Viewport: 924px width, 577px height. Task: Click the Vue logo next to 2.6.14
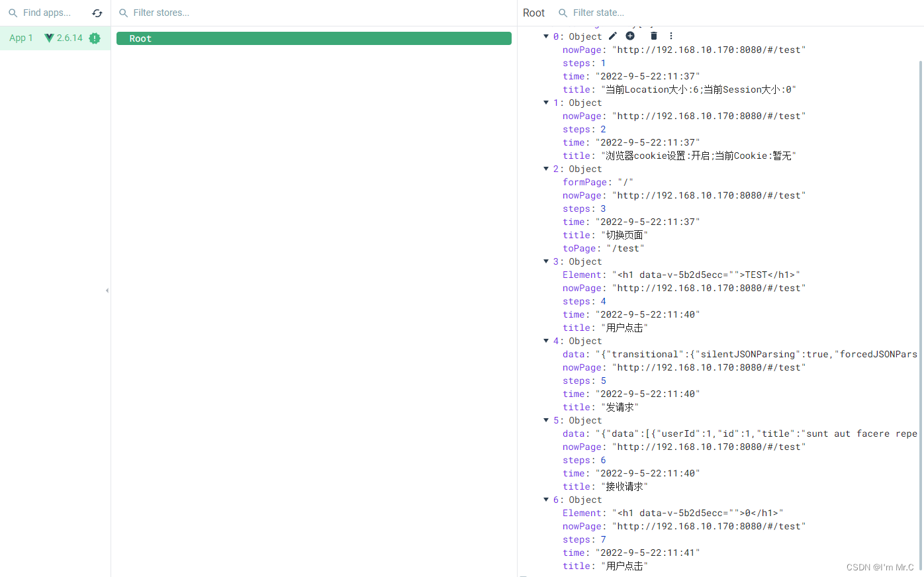(49, 38)
